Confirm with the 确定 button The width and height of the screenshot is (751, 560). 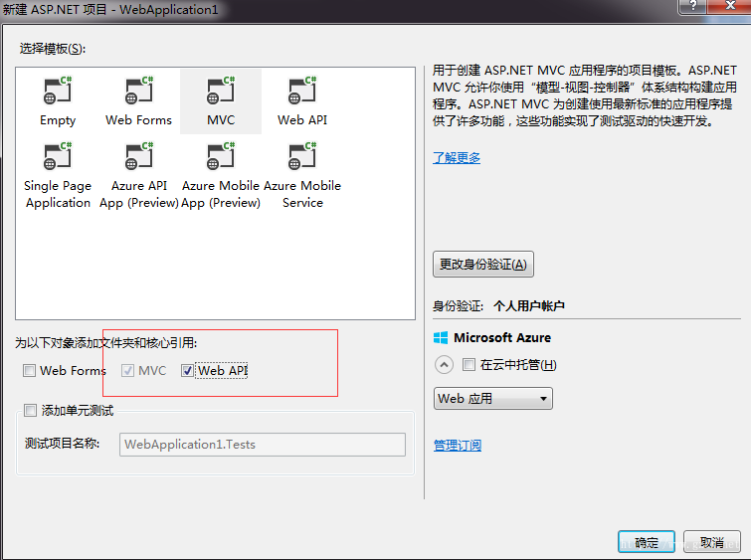[x=647, y=542]
